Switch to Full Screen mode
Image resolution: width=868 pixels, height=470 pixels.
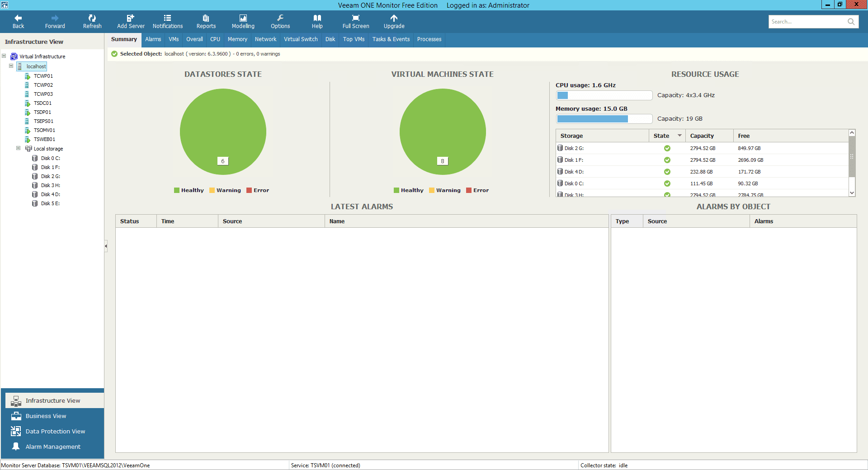pos(356,21)
